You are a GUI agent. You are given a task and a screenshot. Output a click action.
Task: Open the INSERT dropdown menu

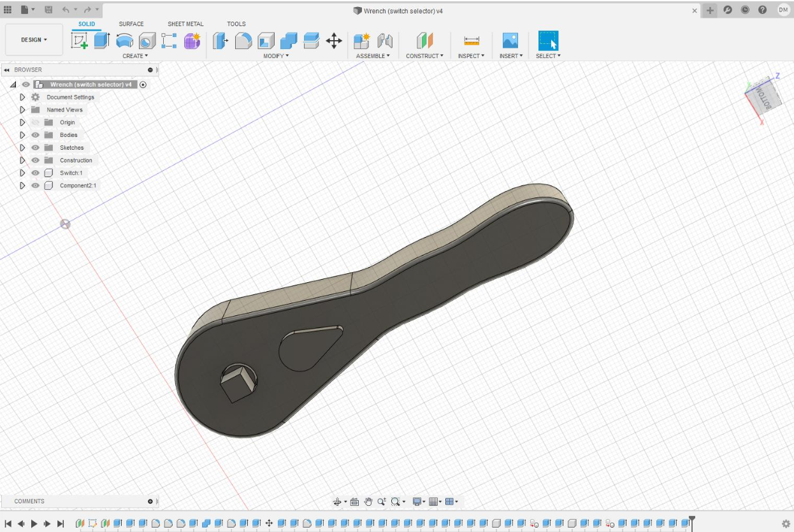(510, 56)
